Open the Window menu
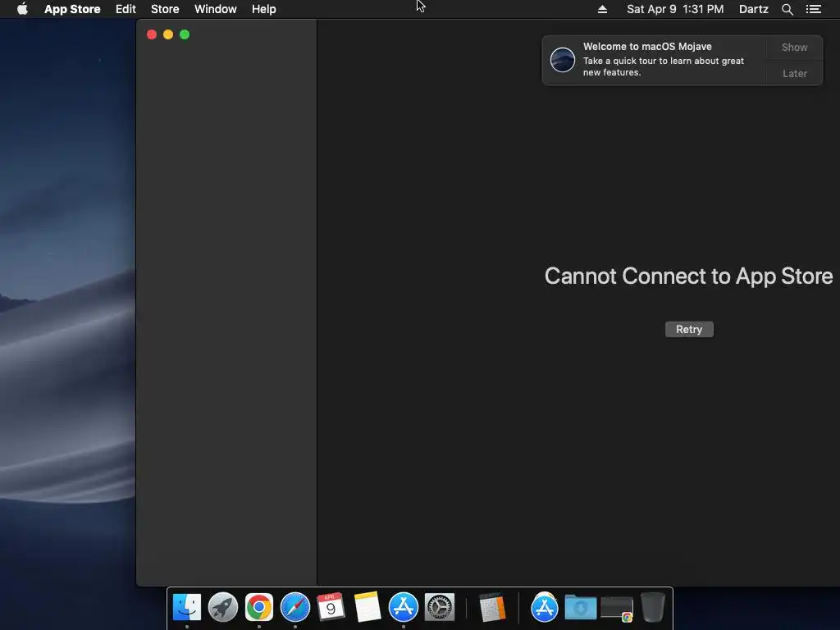Image resolution: width=840 pixels, height=630 pixels. tap(216, 9)
